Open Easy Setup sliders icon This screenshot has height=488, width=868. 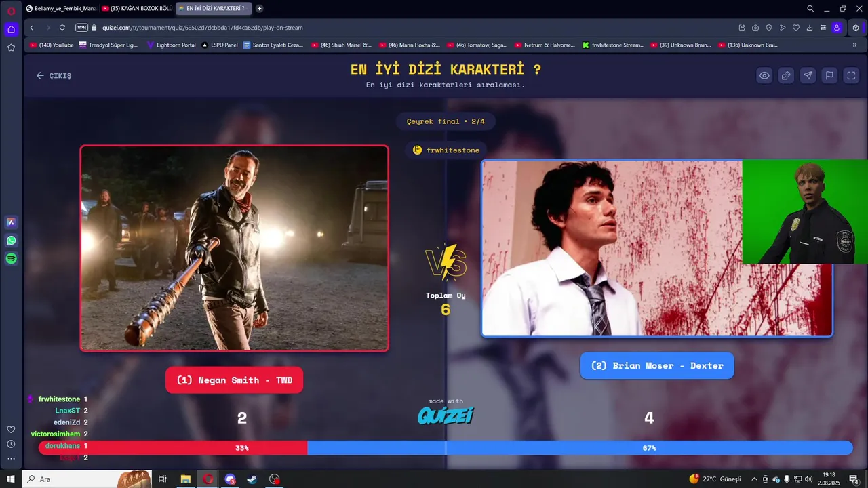823,28
